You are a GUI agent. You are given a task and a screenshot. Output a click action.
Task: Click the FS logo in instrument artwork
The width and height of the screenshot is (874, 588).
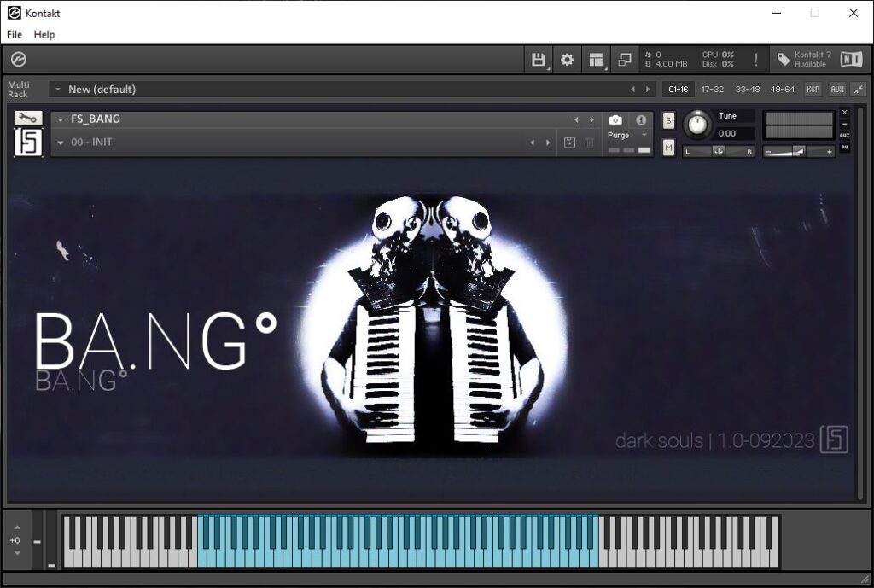pyautogui.click(x=834, y=440)
